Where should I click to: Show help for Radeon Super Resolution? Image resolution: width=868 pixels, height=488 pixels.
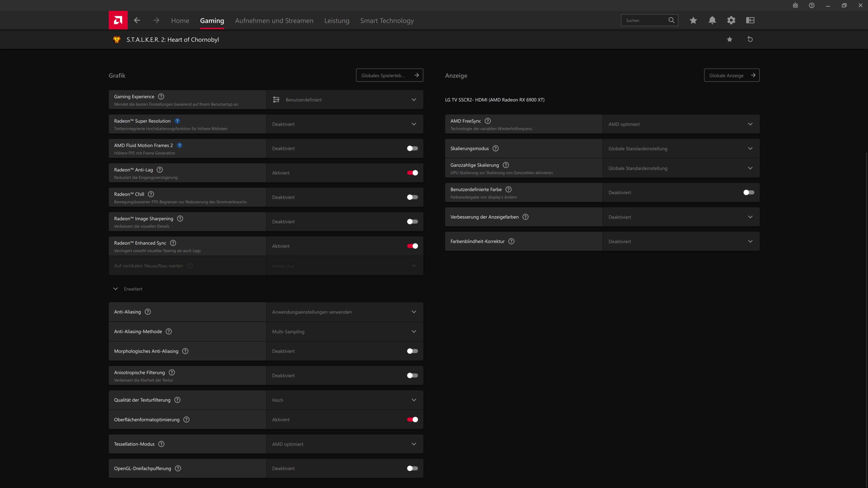point(177,121)
